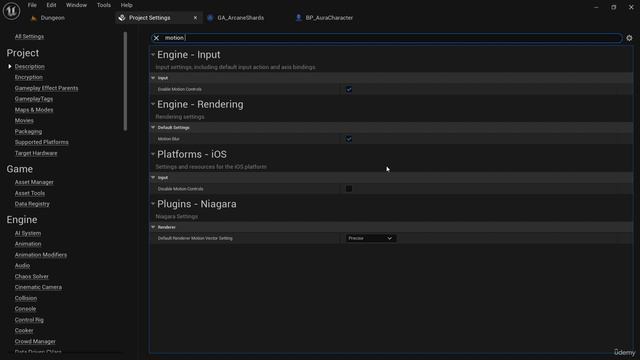Open the Movies settings
This screenshot has width=640, height=360.
[x=24, y=120]
